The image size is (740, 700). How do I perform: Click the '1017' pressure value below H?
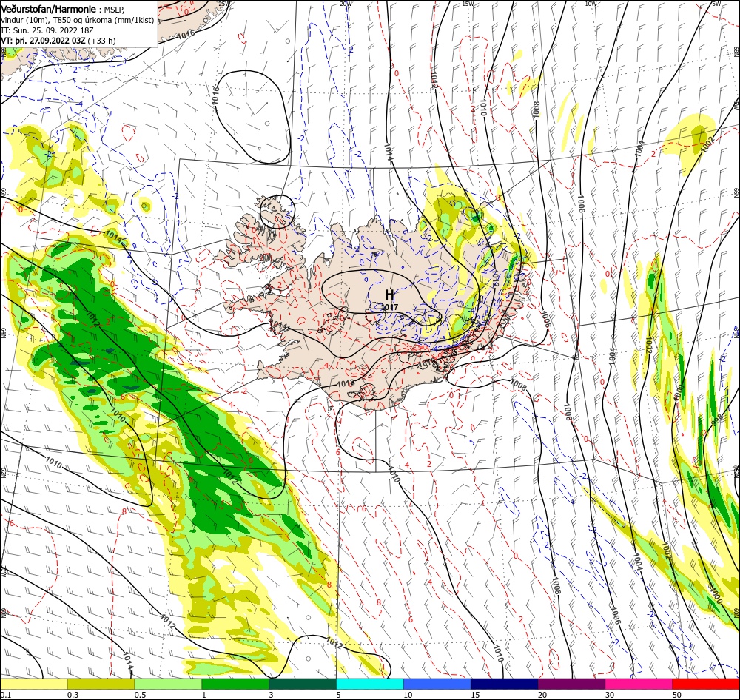point(389,307)
